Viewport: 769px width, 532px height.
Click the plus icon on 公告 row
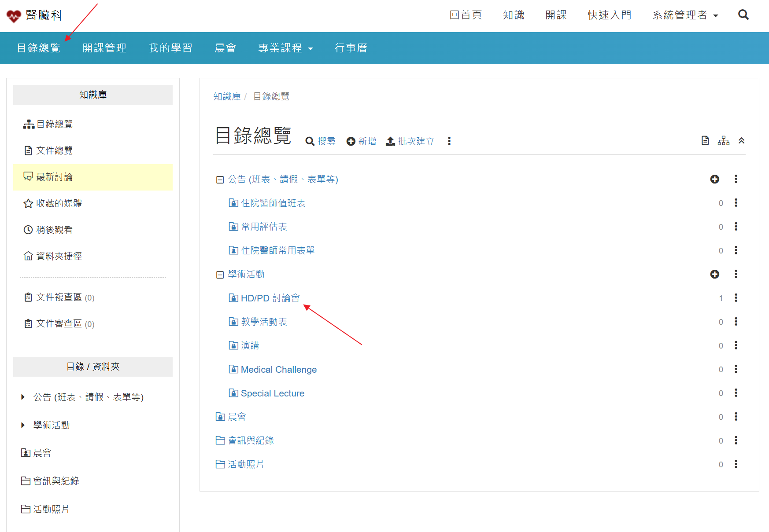[714, 179]
